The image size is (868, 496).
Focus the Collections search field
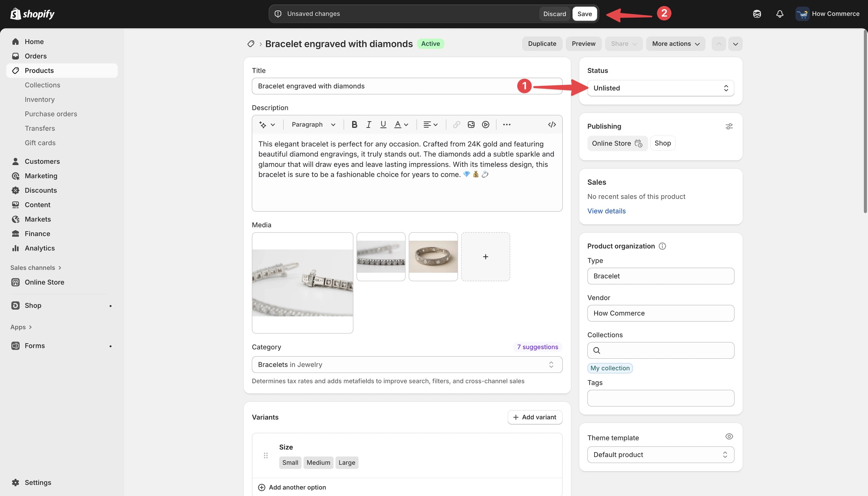pyautogui.click(x=661, y=350)
